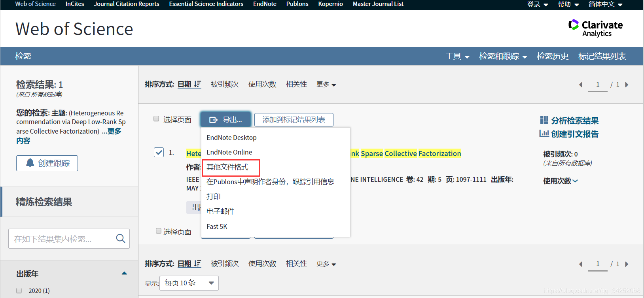Viewport: 644px width, 298px height.
Task: Select 电子邮件 from export menu
Action: click(220, 211)
